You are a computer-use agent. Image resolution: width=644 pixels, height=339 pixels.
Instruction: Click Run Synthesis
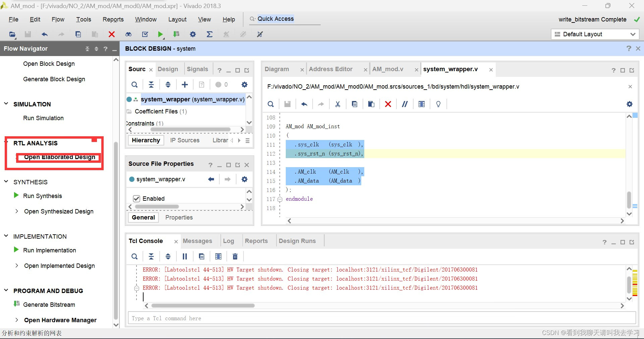tap(43, 196)
